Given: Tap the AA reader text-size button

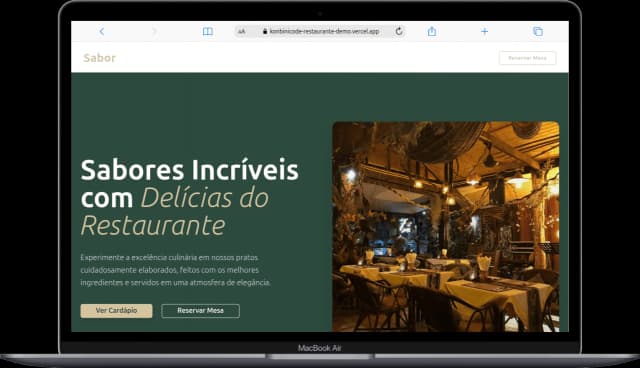Looking at the screenshot, I should pyautogui.click(x=242, y=31).
